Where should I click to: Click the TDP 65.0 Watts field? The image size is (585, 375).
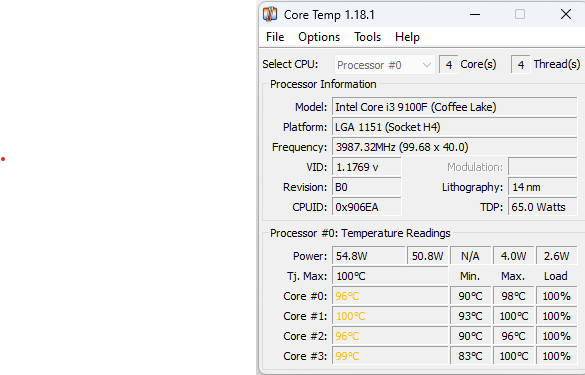coord(542,207)
